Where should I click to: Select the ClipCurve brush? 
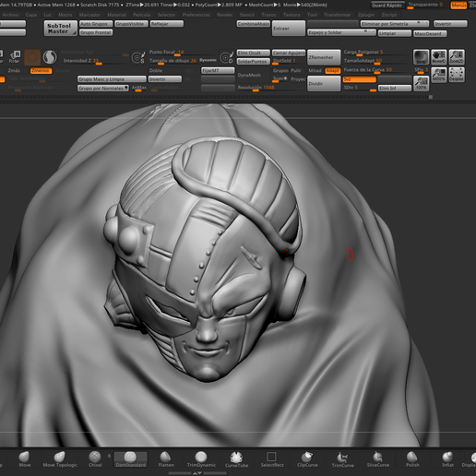[307, 459]
